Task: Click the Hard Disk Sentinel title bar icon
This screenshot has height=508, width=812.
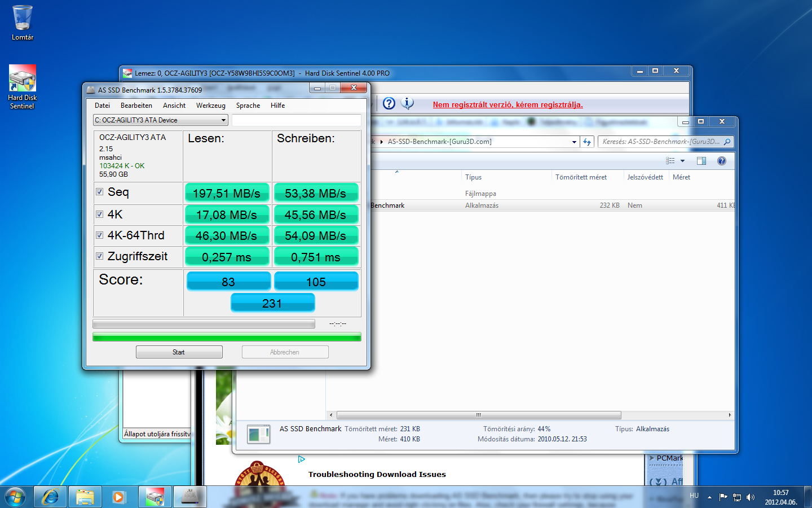Action: [127, 73]
